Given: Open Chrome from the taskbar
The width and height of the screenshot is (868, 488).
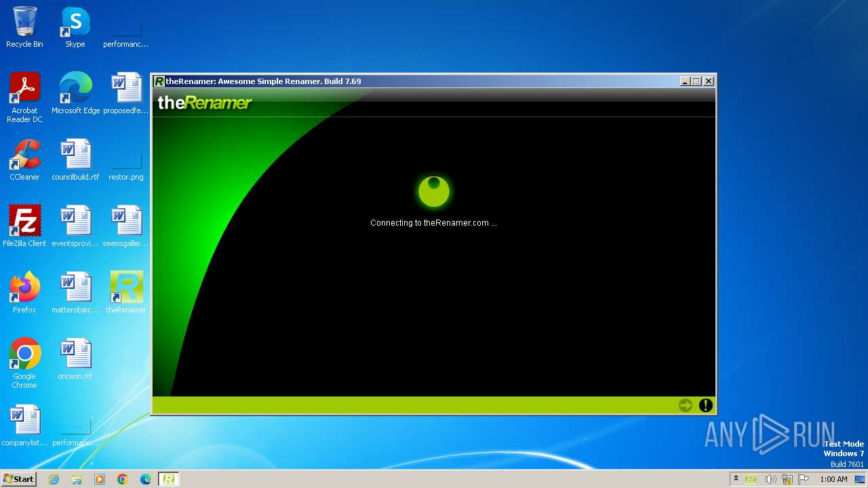Looking at the screenshot, I should click(123, 479).
